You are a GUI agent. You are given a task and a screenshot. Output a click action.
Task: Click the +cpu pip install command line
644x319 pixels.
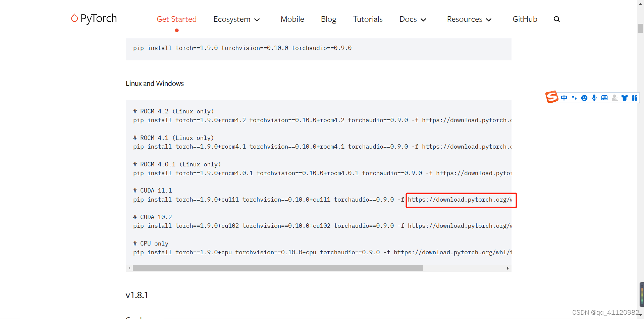click(322, 252)
